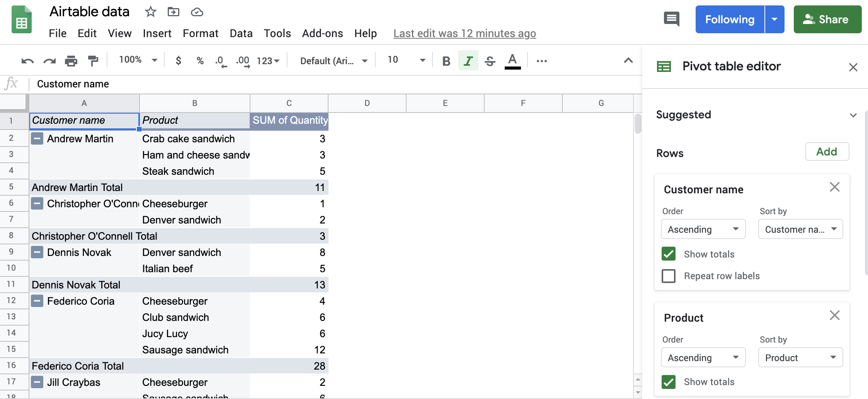This screenshot has height=399, width=868.
Task: Click the Add button for Rows
Action: point(827,152)
